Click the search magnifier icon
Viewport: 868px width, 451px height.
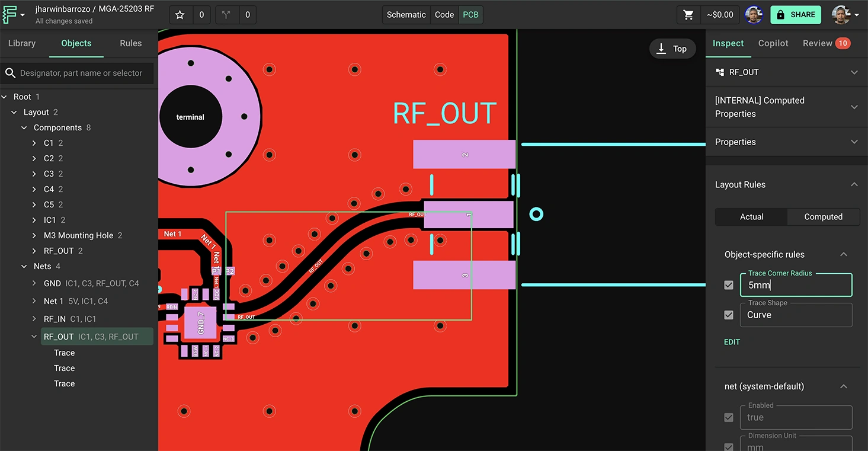coord(10,73)
